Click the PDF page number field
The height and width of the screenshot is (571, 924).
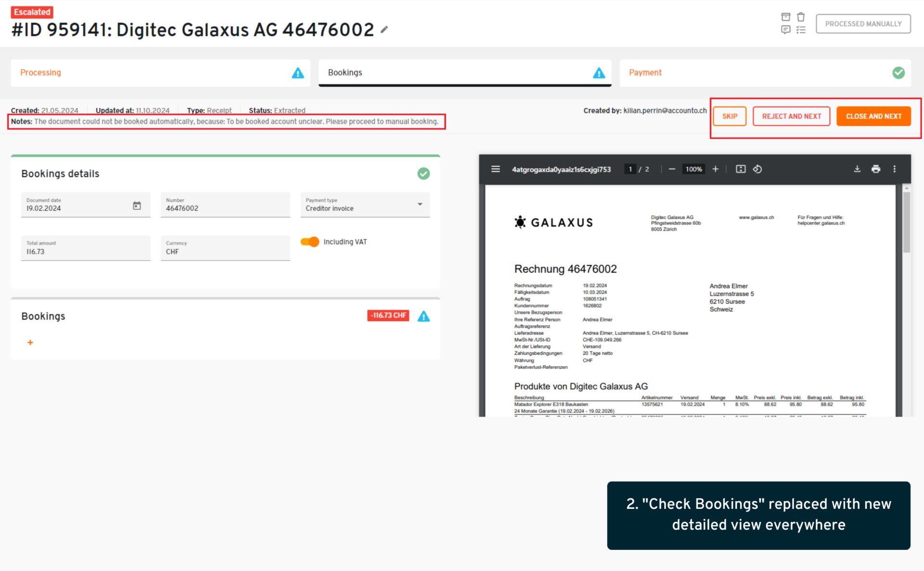(x=630, y=169)
